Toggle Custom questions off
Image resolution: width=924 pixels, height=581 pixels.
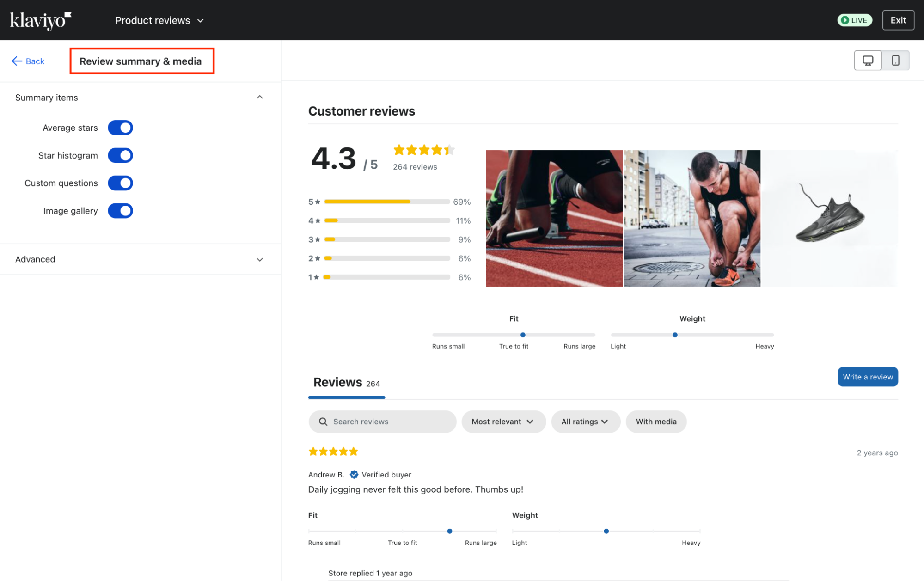(x=120, y=183)
